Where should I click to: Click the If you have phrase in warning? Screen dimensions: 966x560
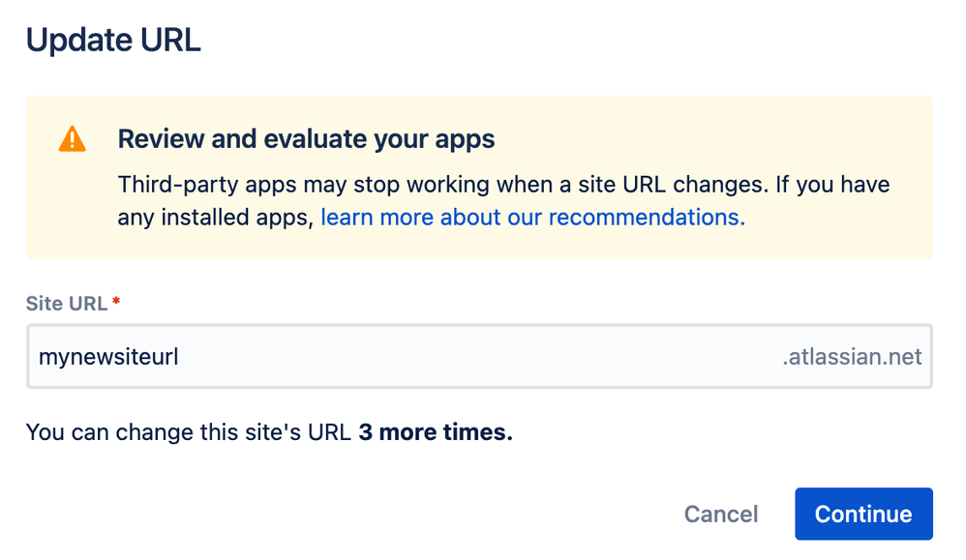pyautogui.click(x=832, y=185)
